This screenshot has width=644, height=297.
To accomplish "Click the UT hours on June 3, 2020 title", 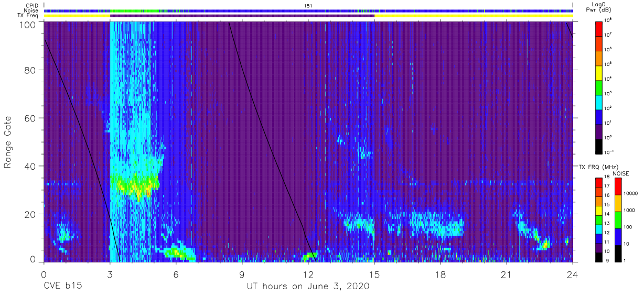I will tap(308, 287).
